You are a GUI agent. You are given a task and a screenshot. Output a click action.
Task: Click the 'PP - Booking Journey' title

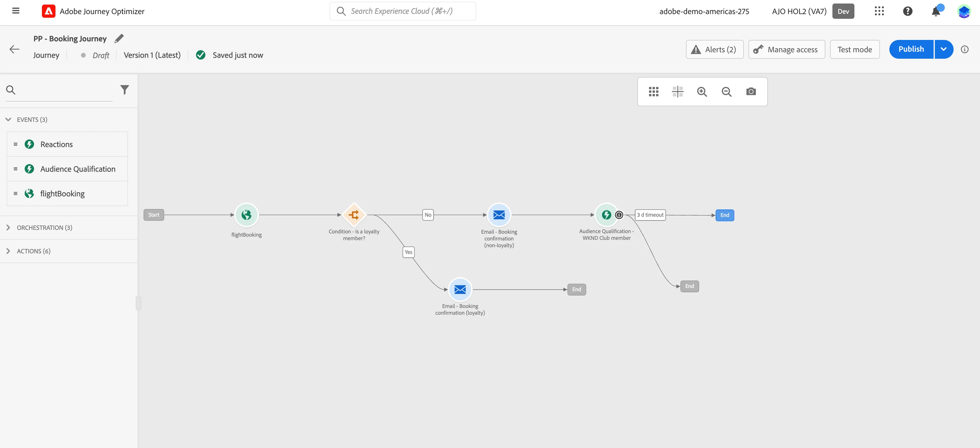[x=70, y=38]
